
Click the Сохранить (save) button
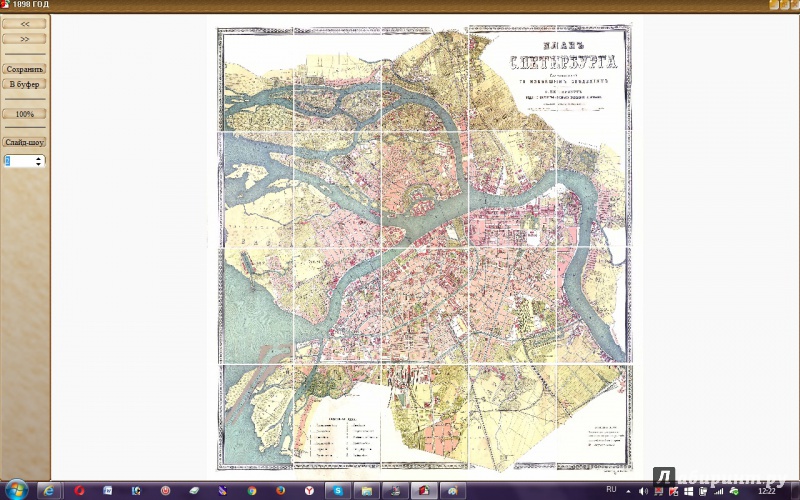[24, 69]
